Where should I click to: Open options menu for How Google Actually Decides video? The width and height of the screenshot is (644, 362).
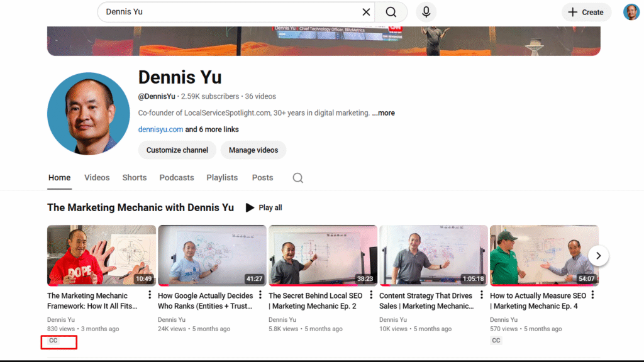tap(260, 295)
